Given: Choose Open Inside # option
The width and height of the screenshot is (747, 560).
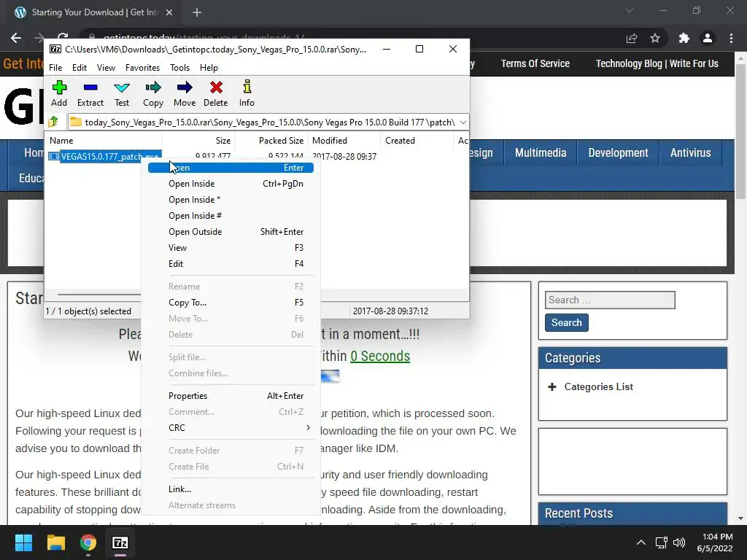Looking at the screenshot, I should pos(231,216).
